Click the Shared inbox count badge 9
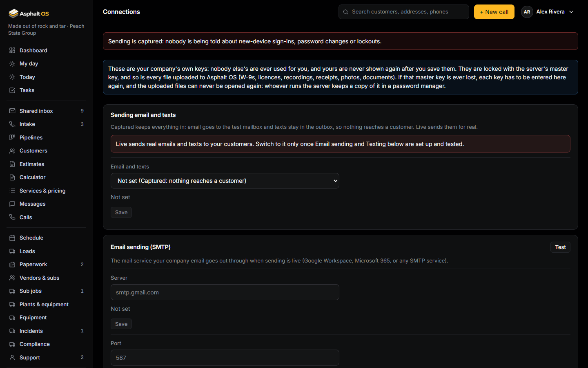The width and height of the screenshot is (588, 368). coord(82,111)
